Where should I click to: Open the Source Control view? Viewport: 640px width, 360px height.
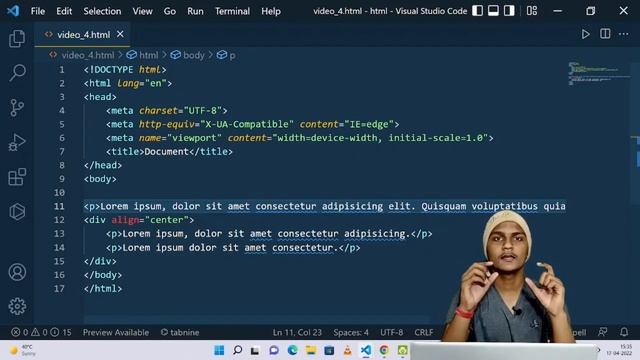click(x=17, y=108)
